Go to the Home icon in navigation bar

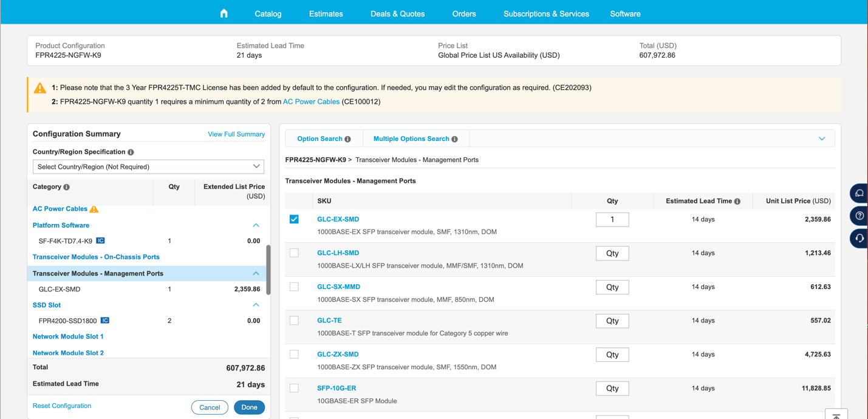click(x=224, y=13)
